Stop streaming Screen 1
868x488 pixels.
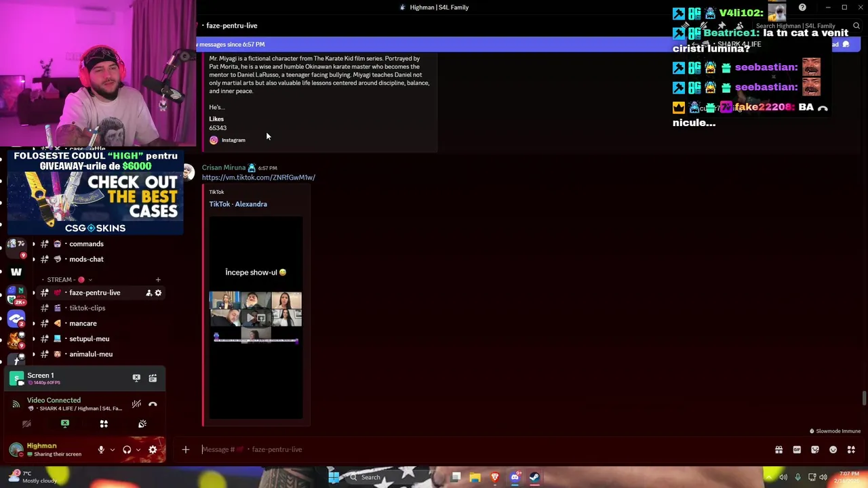136,378
